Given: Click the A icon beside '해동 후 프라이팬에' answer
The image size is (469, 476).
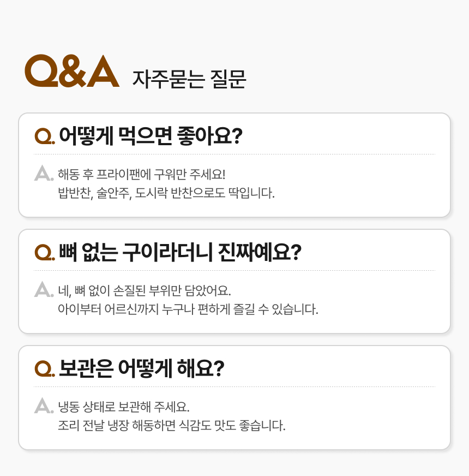Looking at the screenshot, I should point(43,174).
